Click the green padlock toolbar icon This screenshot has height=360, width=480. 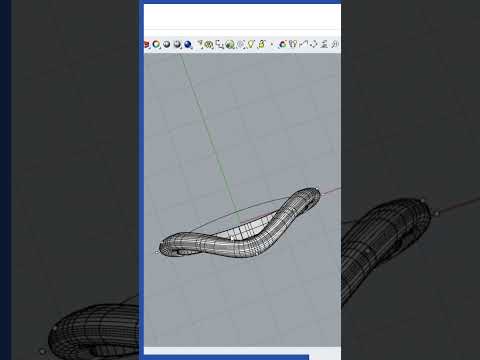(x=262, y=44)
